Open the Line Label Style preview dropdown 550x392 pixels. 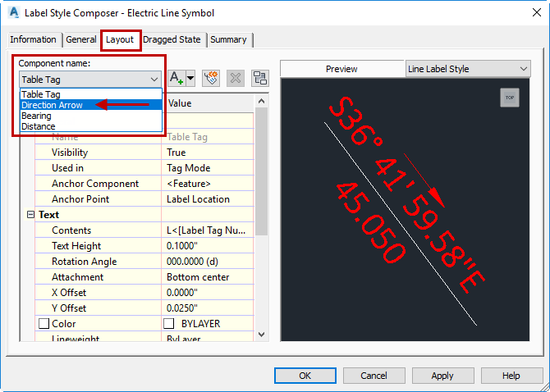pyautogui.click(x=468, y=69)
